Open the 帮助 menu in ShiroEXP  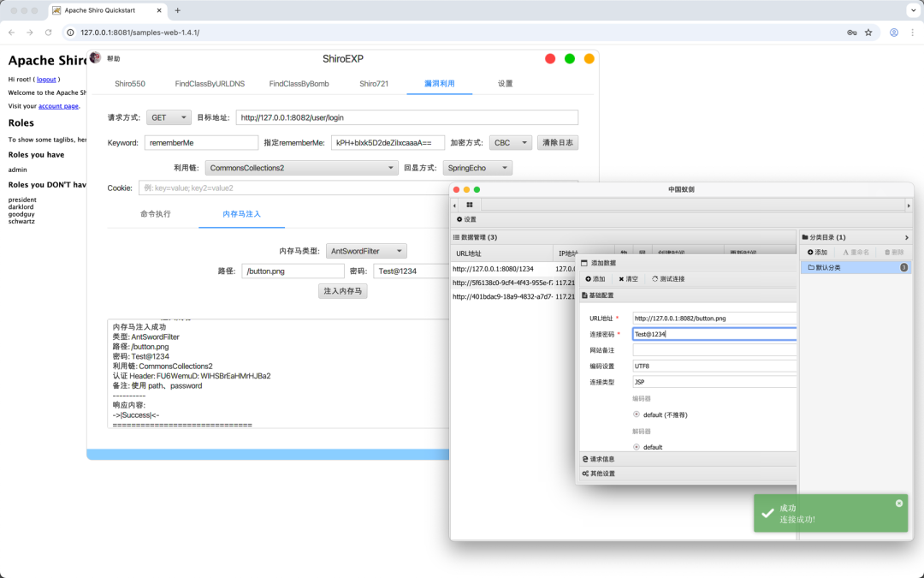point(113,58)
